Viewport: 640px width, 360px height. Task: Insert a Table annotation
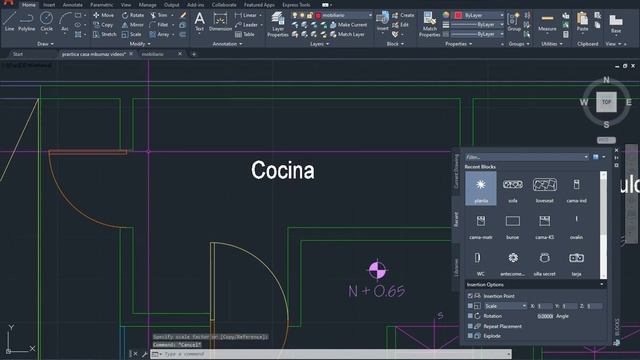pyautogui.click(x=245, y=35)
